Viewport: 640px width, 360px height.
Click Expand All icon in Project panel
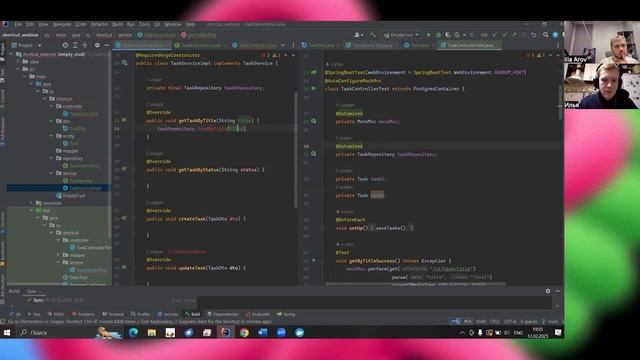tap(75, 45)
